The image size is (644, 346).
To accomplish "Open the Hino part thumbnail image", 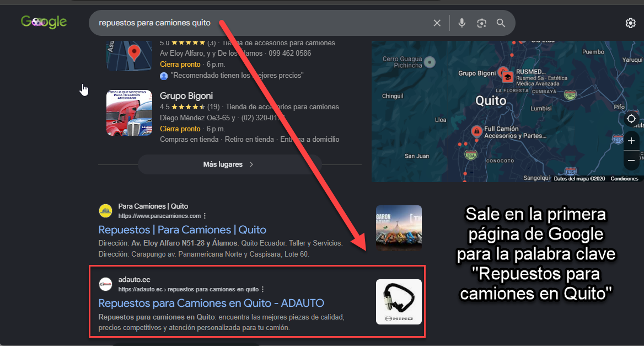I will tap(399, 302).
